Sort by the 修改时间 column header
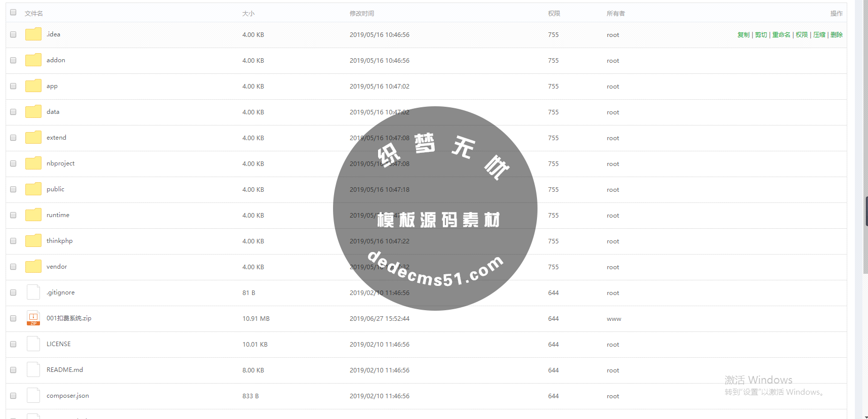 361,14
